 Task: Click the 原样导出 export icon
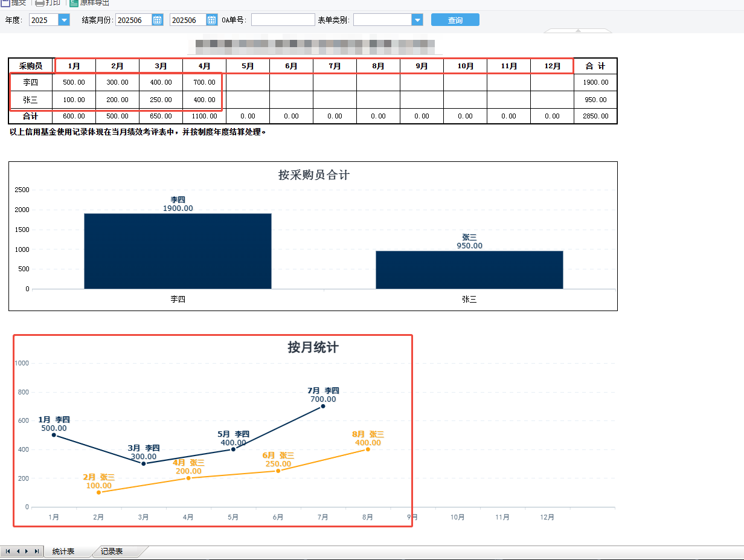point(74,3)
